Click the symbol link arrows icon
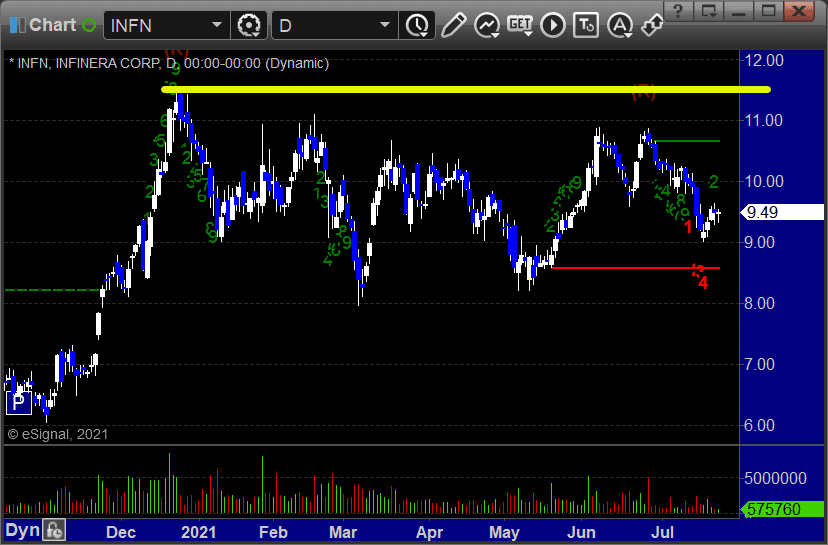 tap(652, 25)
